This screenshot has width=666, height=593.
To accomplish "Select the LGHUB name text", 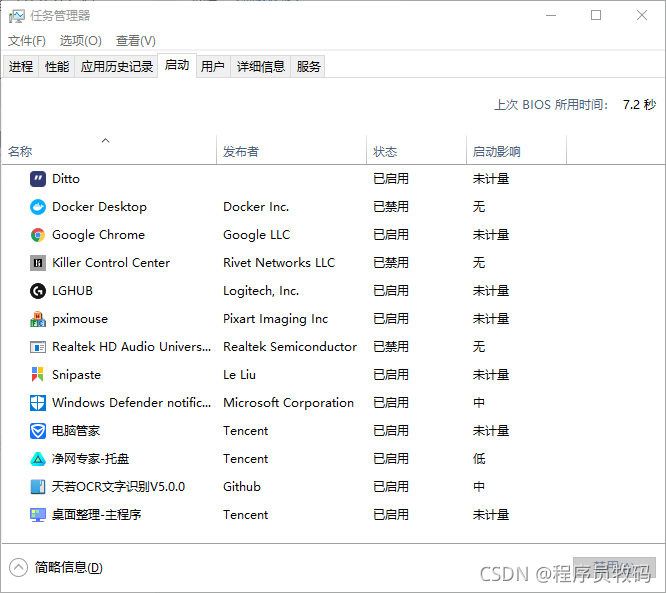I will pyautogui.click(x=72, y=291).
